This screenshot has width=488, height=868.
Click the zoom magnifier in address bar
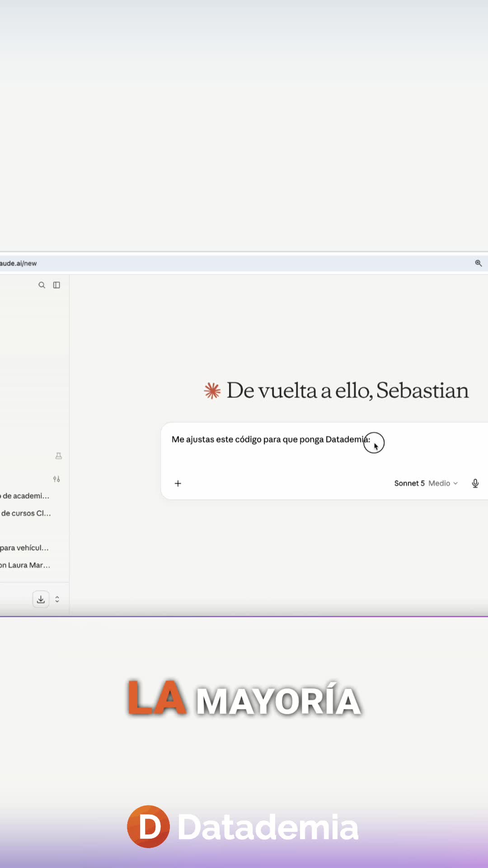pyautogui.click(x=478, y=263)
